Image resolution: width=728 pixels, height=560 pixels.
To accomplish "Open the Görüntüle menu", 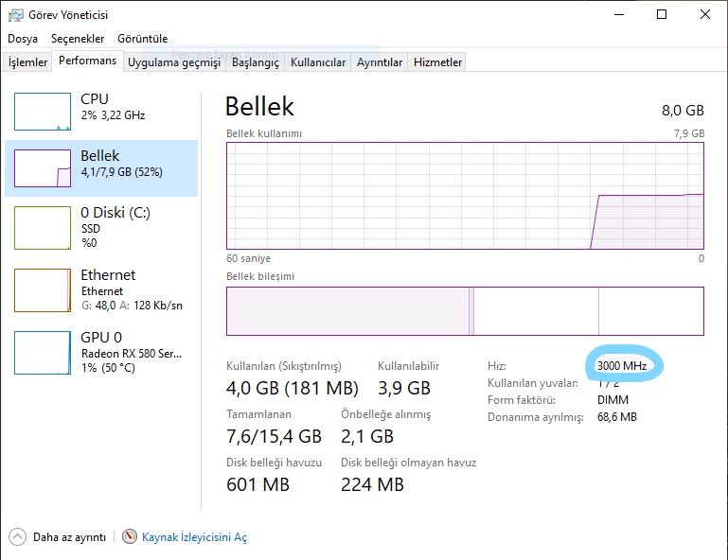I will coord(142,39).
